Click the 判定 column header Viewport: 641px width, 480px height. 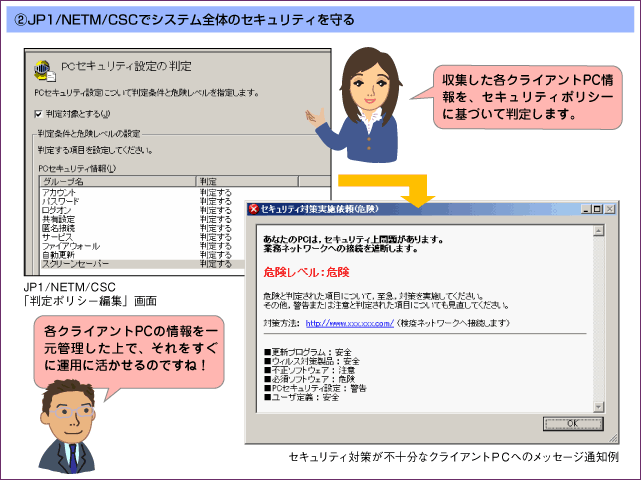pyautogui.click(x=247, y=182)
